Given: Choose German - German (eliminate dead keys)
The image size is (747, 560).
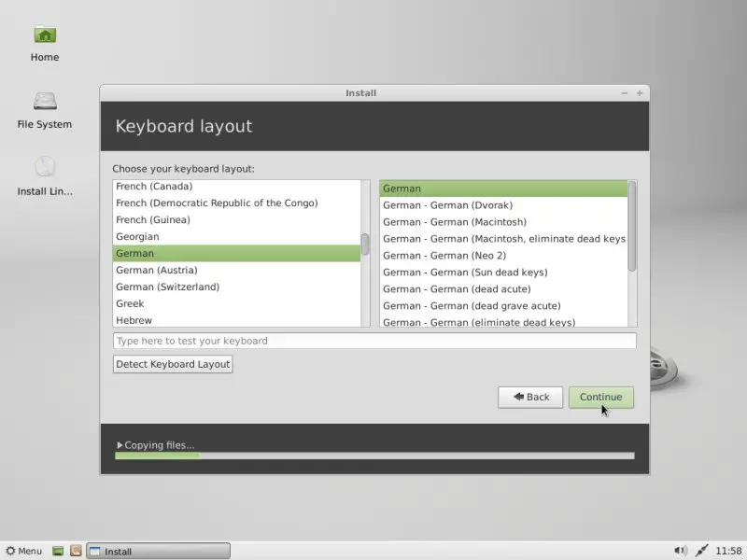Looking at the screenshot, I should (x=503, y=321).
